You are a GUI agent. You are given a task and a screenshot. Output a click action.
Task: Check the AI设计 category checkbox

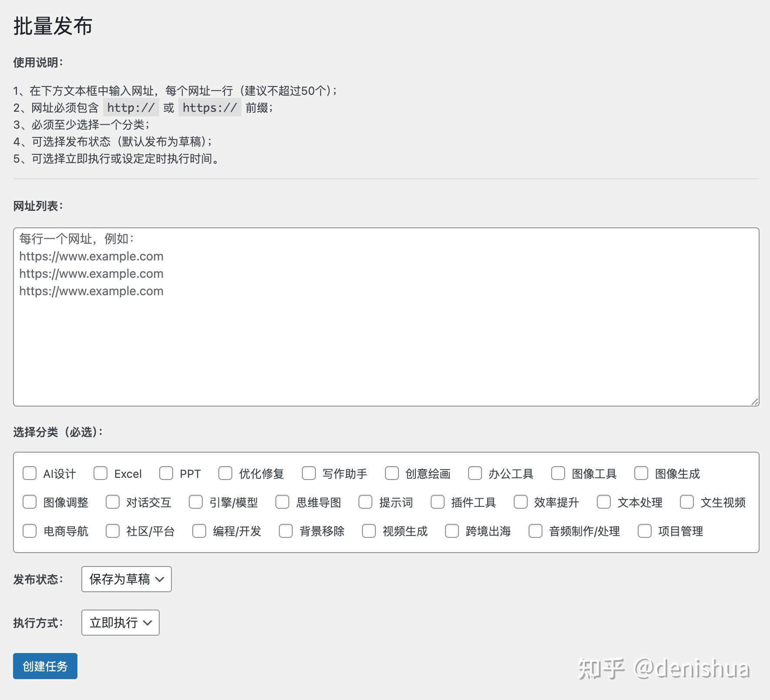point(30,473)
